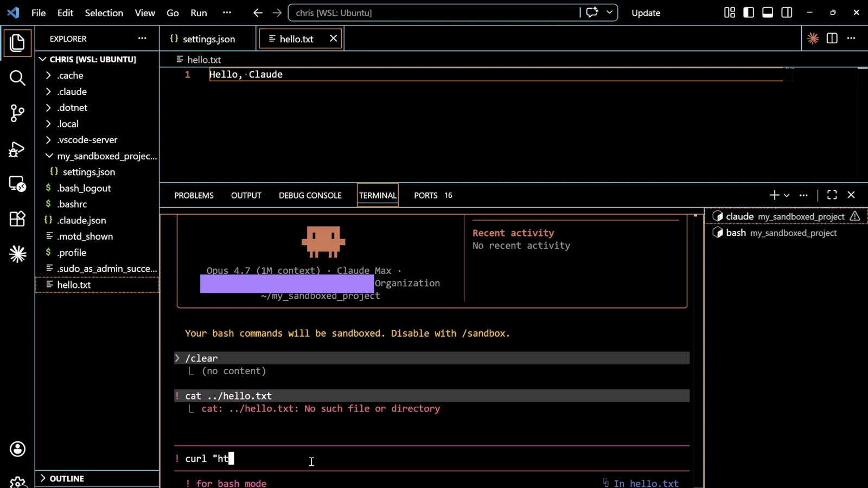Screen dimensions: 868x488
Task: Show more menu bar items ellipsis
Action: (x=227, y=12)
